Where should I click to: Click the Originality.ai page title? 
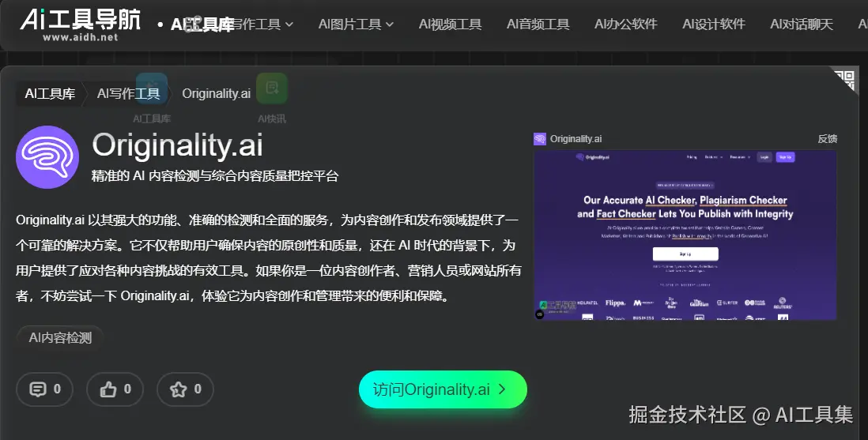coord(178,145)
